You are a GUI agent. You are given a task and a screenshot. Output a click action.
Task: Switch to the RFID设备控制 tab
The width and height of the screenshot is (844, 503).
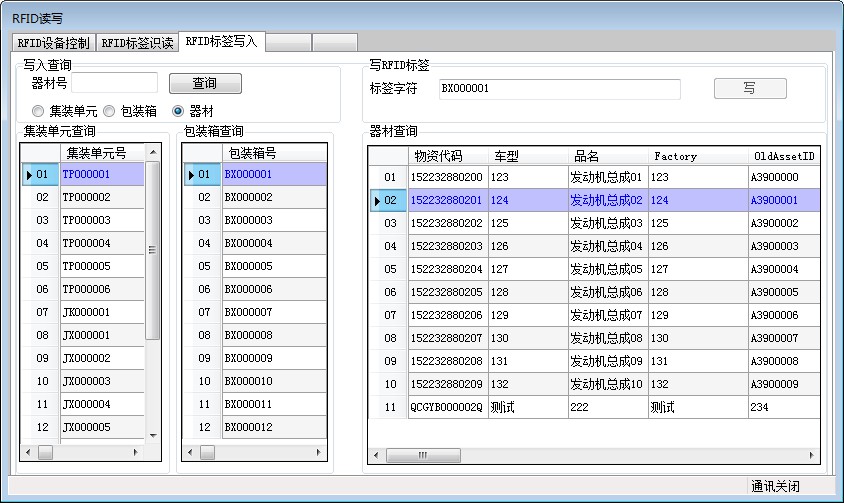pyautogui.click(x=54, y=42)
